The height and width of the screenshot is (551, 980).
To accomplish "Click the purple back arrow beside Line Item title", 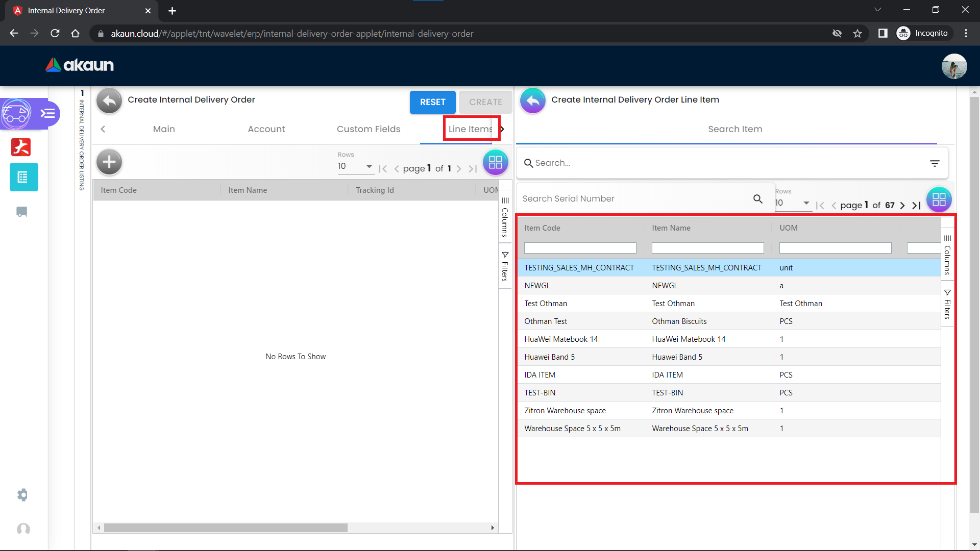I will point(533,101).
